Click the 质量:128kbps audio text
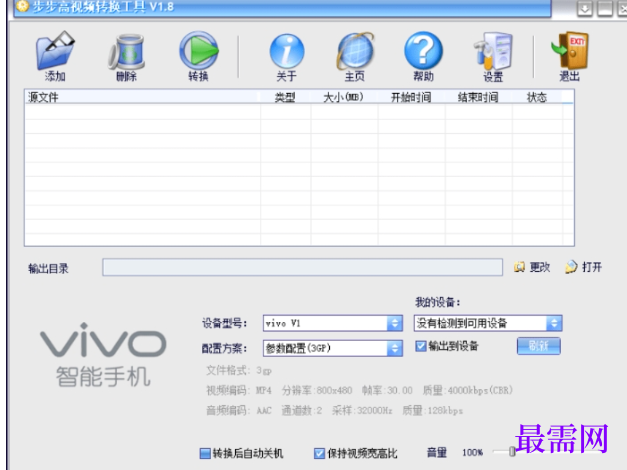This screenshot has width=627, height=470. tap(432, 411)
